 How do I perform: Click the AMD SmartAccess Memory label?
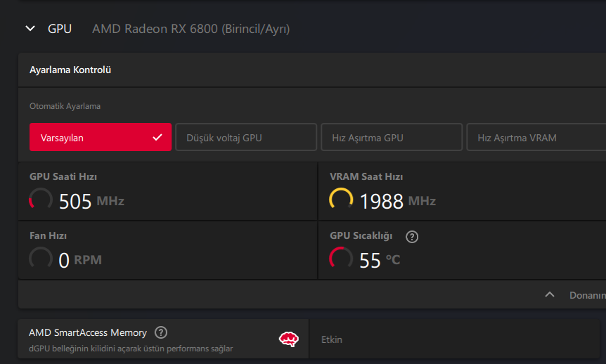point(88,332)
